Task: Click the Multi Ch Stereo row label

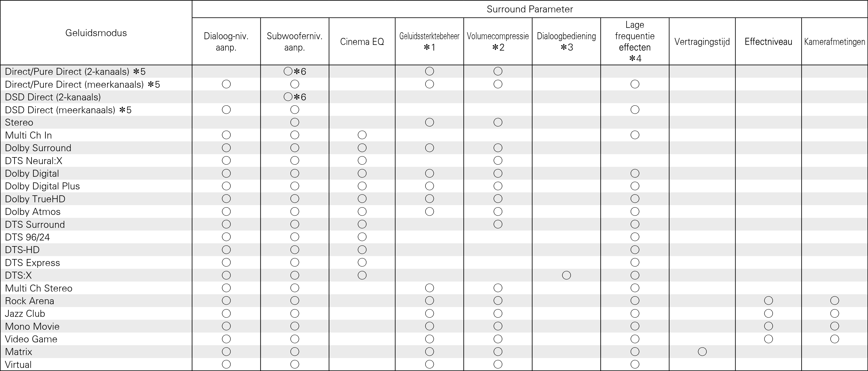Action: coord(39,288)
